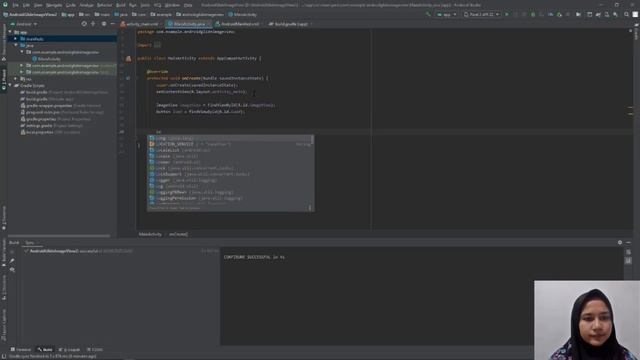Open the Android view selector dropdown
Viewport: 640px width, 360px height.
(25, 24)
